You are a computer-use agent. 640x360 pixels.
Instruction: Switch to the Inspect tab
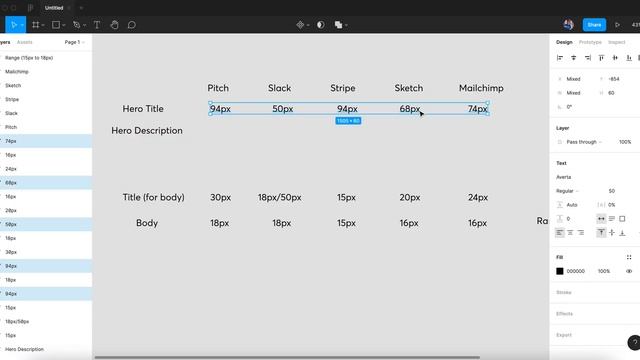click(617, 42)
